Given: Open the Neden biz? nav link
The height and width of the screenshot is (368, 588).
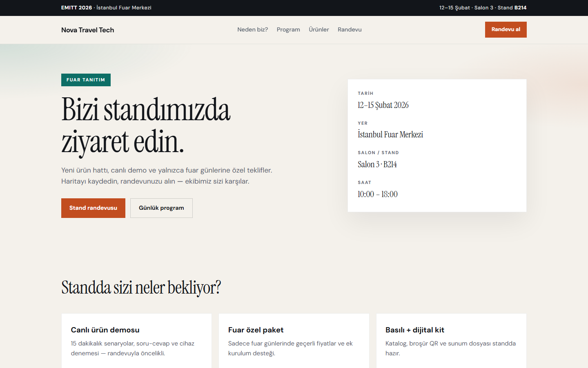Looking at the screenshot, I should (x=253, y=29).
